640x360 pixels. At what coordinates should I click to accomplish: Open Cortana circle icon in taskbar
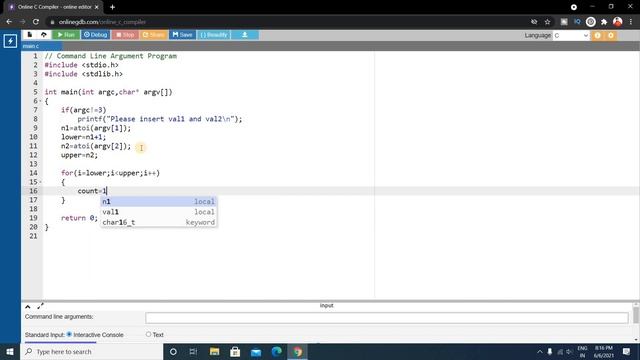pyautogui.click(x=173, y=351)
